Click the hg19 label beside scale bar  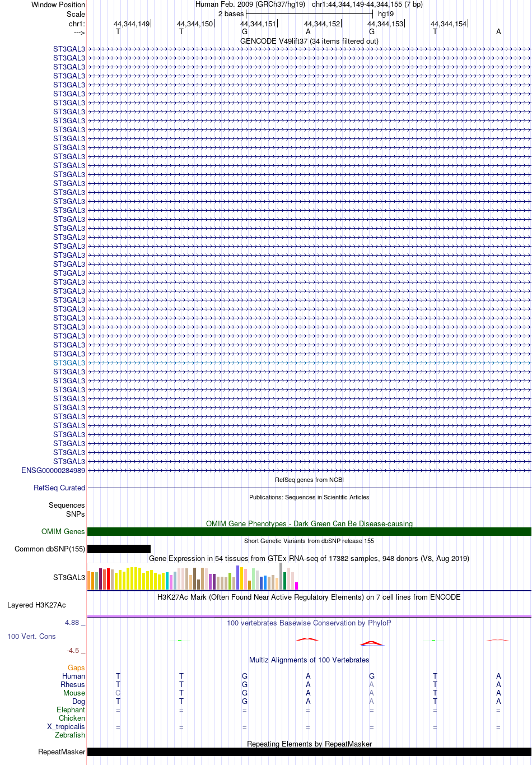[x=386, y=14]
